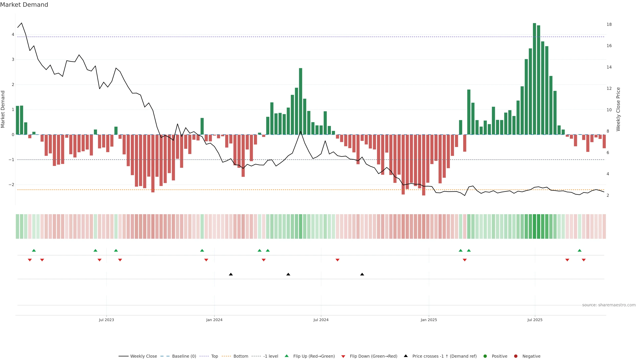This screenshot has width=644, height=362.
Task: Click the leftmost green flip-up triangle marker
Action: (x=34, y=250)
